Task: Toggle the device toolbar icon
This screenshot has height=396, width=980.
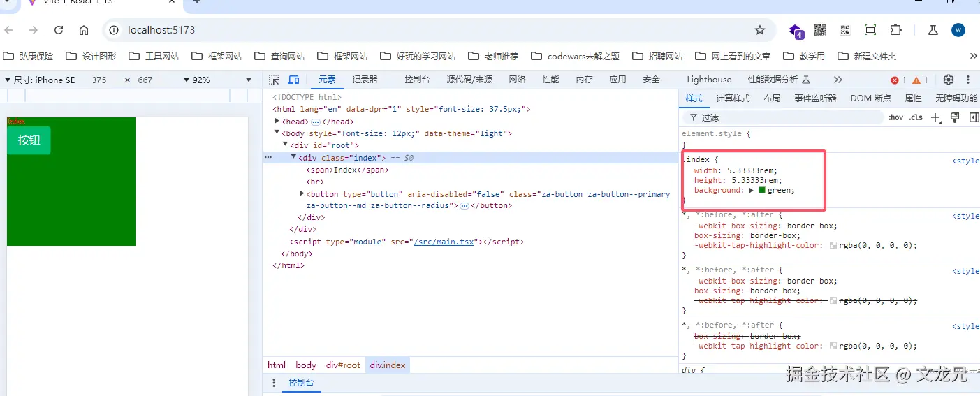Action: [294, 80]
